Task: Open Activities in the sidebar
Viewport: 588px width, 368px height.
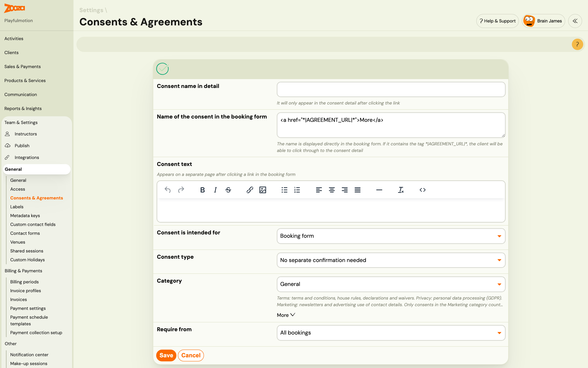Action: (14, 38)
